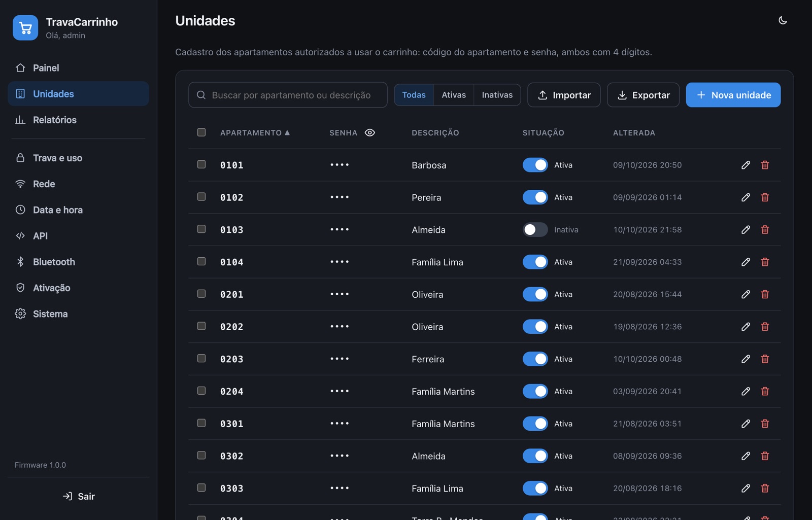Focus the search by apartment field
812x520 pixels.
point(288,95)
